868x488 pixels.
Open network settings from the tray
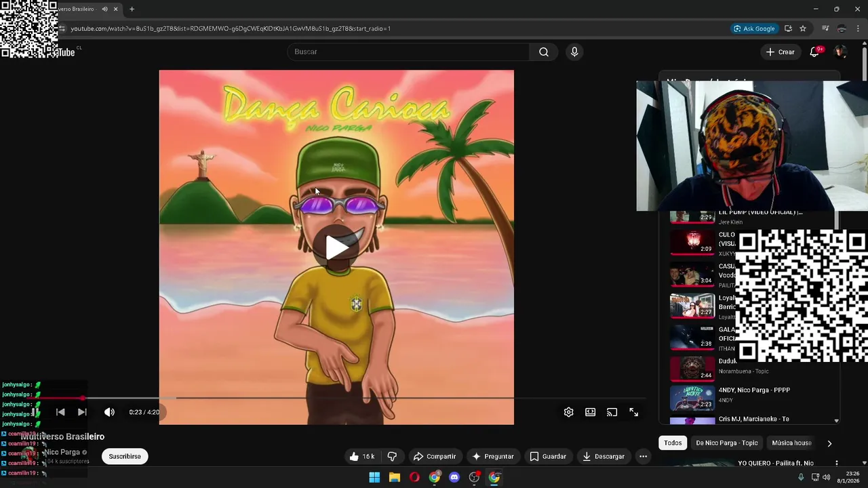coord(815,477)
